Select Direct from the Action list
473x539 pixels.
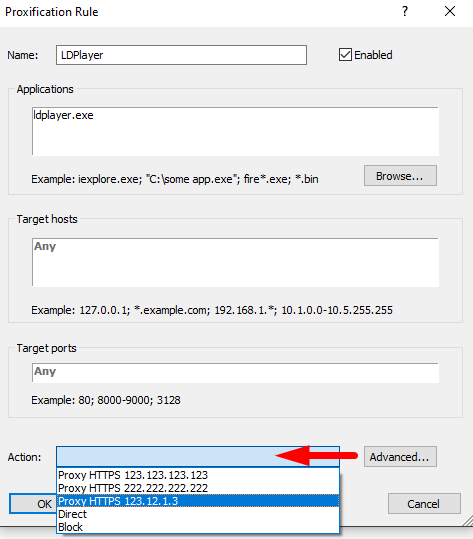coord(198,514)
